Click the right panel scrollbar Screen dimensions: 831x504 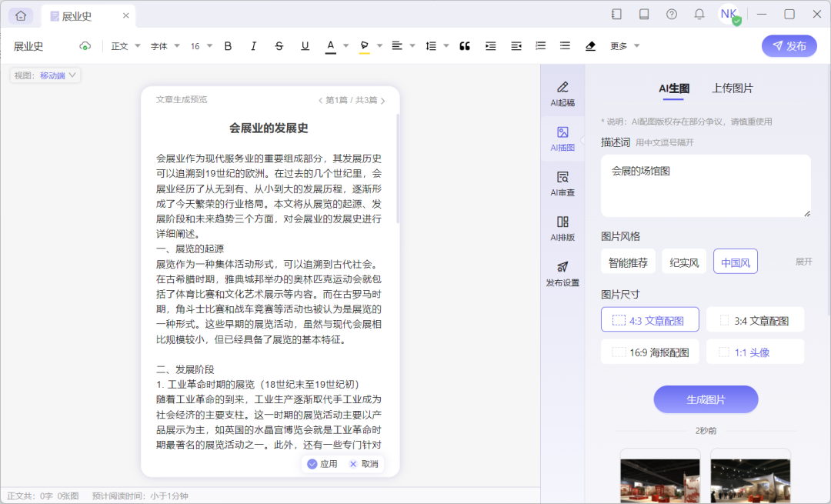tap(829, 191)
